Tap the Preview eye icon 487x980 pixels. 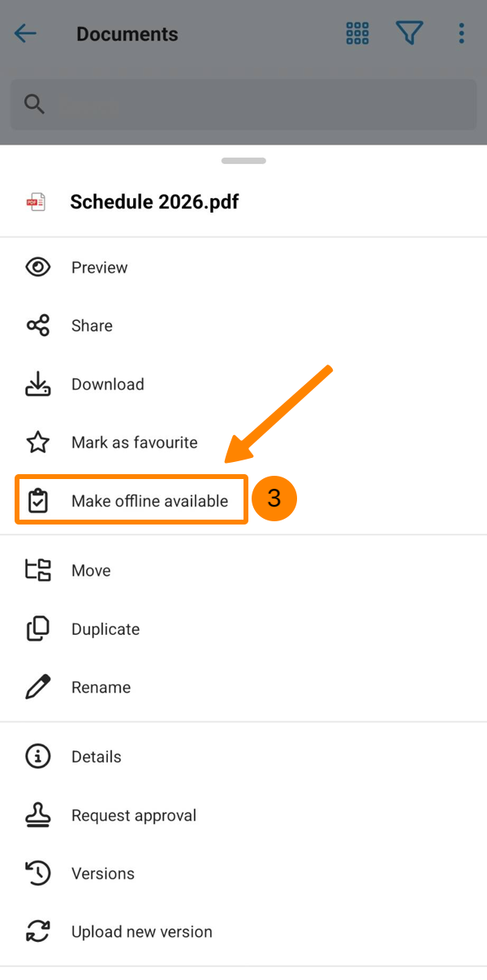coord(37,267)
